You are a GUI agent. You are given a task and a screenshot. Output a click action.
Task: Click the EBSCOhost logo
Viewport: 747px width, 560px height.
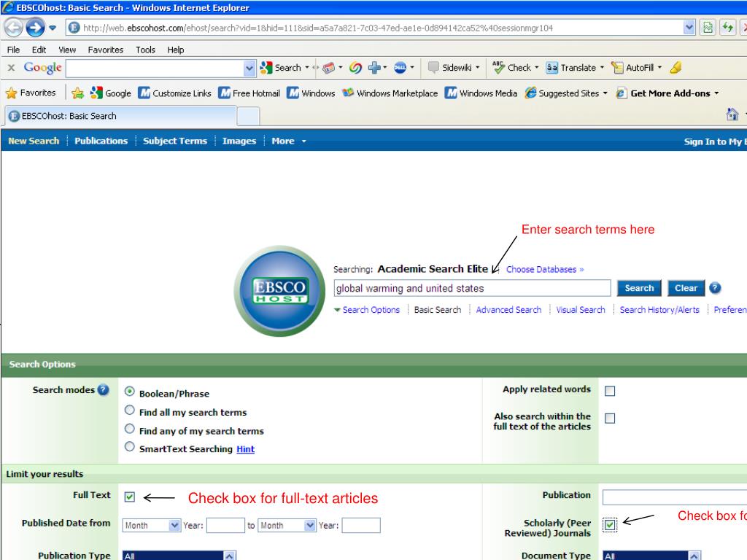(x=279, y=291)
